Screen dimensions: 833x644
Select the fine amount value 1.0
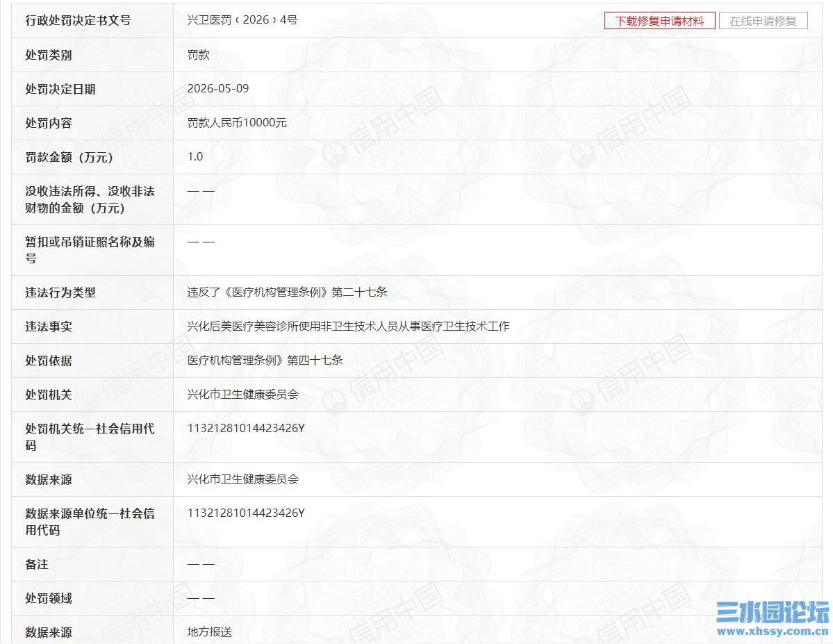click(195, 156)
